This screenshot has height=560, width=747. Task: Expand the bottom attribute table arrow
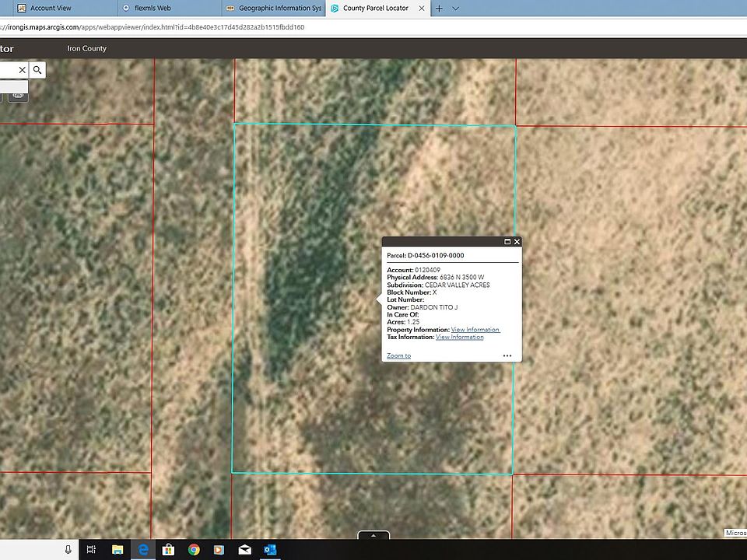(x=373, y=535)
